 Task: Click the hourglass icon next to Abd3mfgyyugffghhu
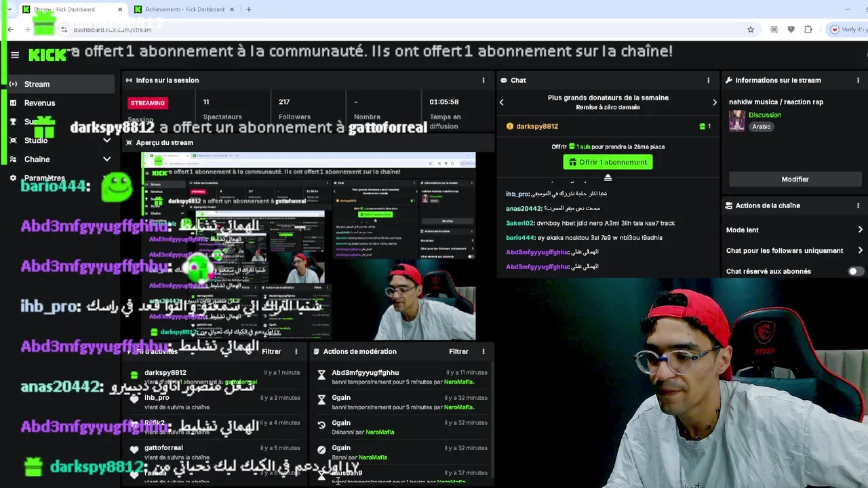(321, 375)
